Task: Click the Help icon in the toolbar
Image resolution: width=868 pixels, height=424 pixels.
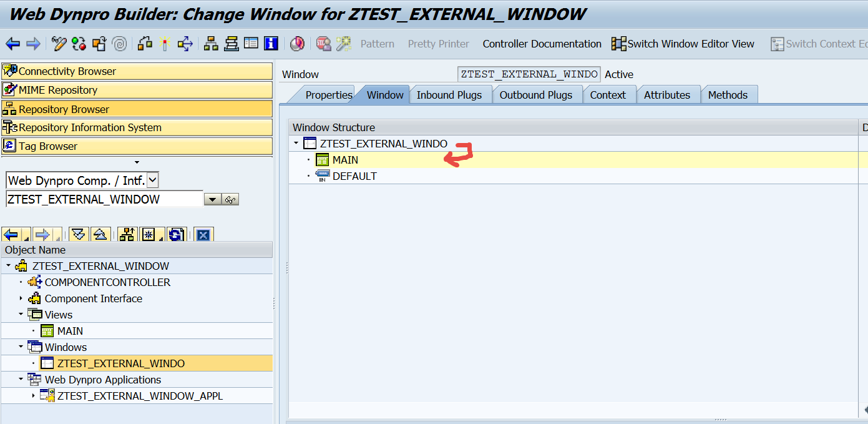Action: click(x=271, y=44)
